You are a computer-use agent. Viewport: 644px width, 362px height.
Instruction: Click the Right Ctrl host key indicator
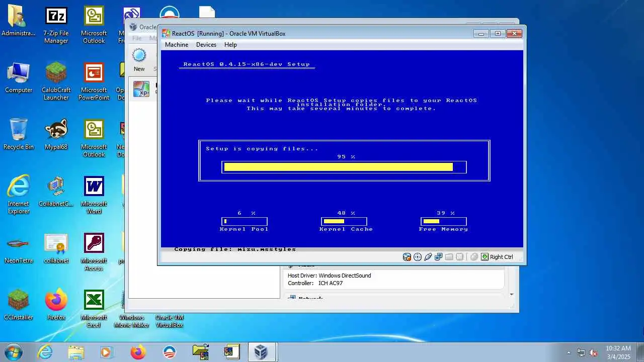pos(497,257)
